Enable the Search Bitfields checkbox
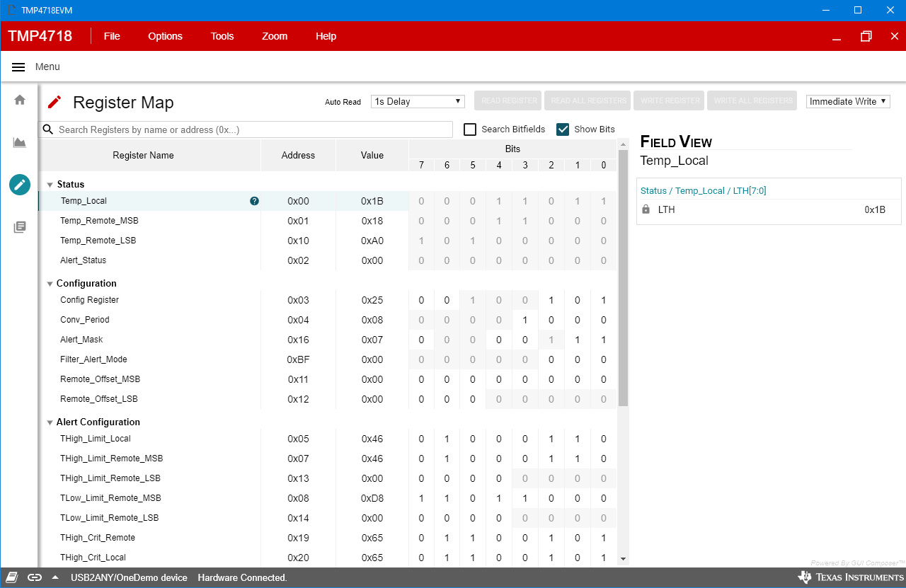906x588 pixels. click(470, 129)
